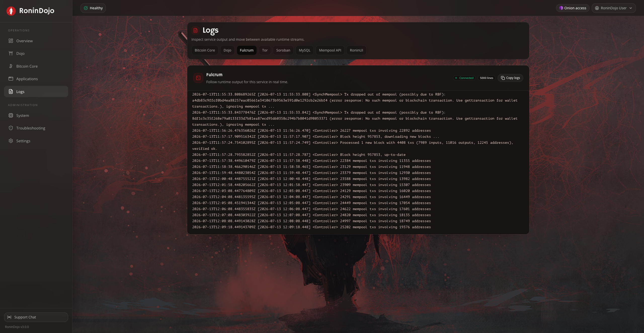This screenshot has width=644, height=333.
Task: Click the 'Inspect service output' subtitle text
Action: tap(248, 39)
